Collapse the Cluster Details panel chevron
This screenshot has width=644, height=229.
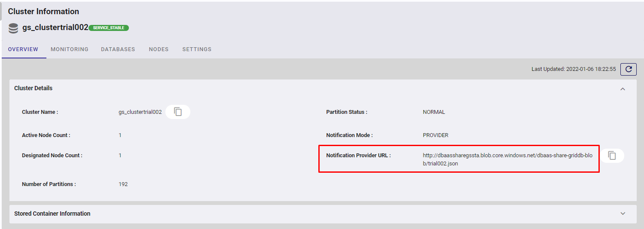click(x=623, y=89)
